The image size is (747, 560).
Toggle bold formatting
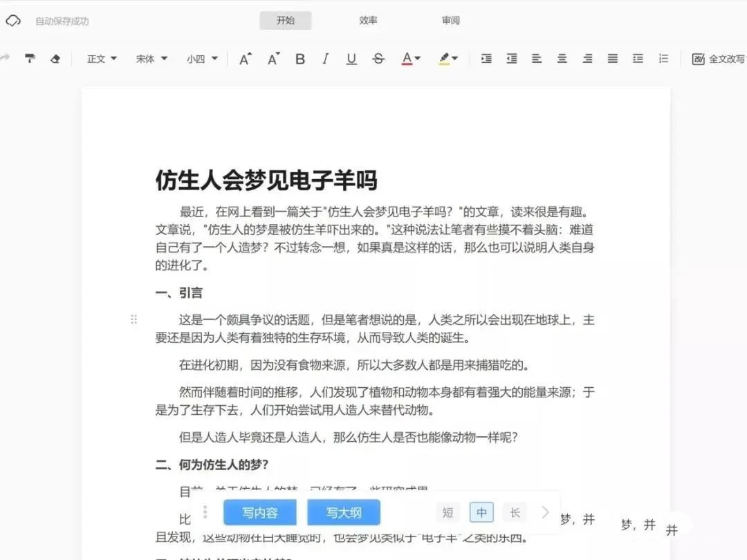(300, 59)
